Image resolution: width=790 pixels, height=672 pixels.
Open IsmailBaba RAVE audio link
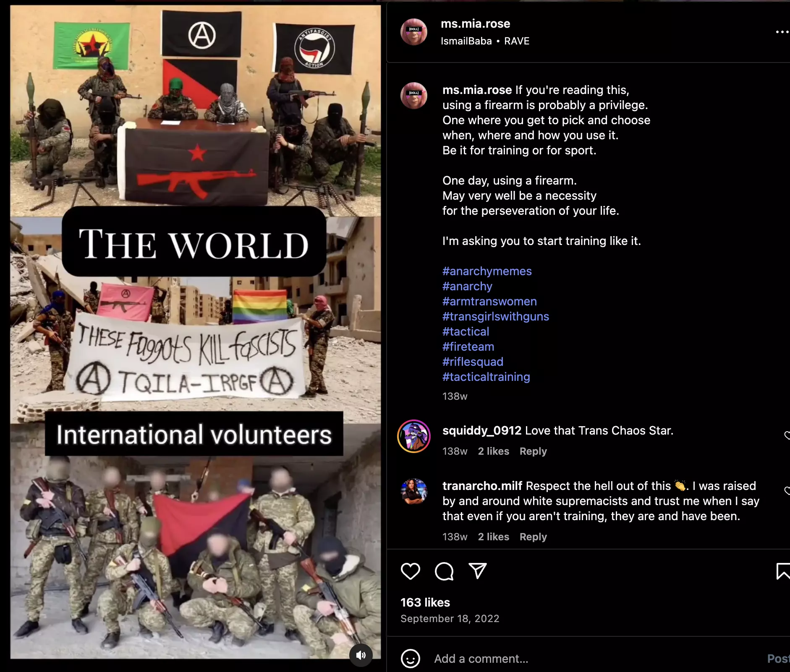(x=485, y=41)
